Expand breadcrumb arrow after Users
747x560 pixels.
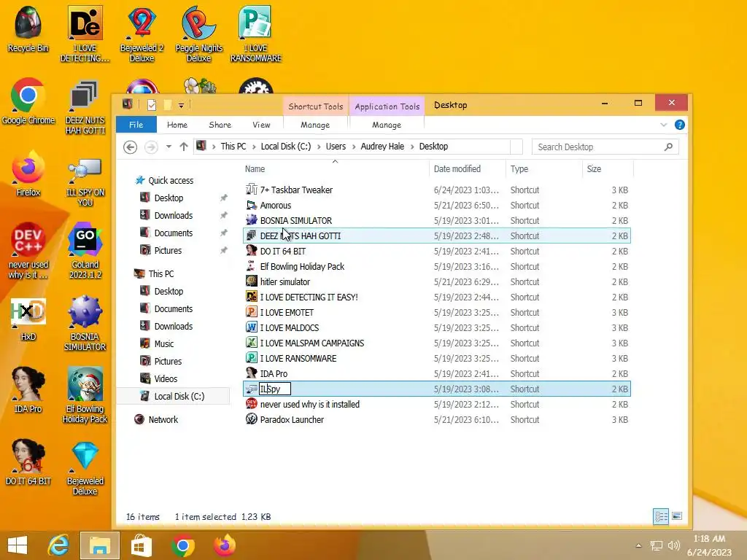pyautogui.click(x=354, y=147)
